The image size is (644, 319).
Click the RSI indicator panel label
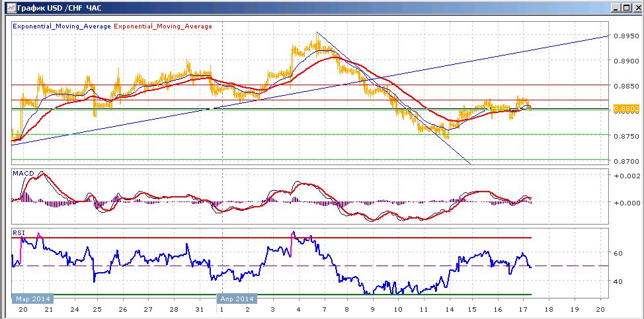click(19, 233)
